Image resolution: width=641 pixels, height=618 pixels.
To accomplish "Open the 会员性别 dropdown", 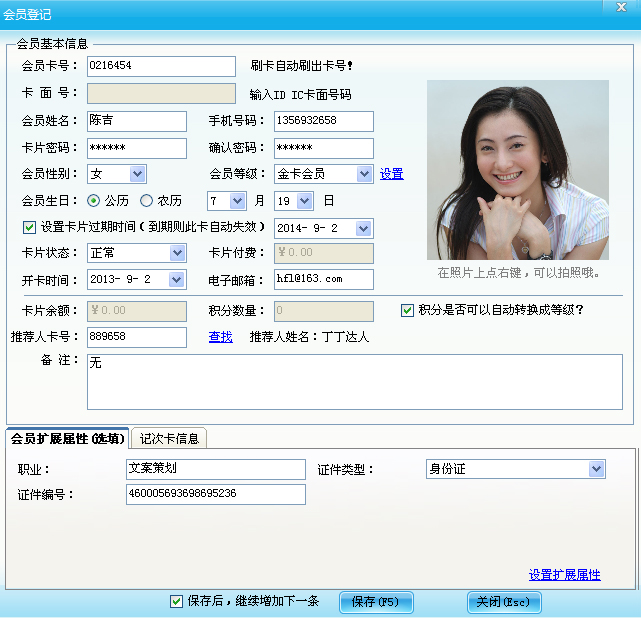I will pos(137,174).
